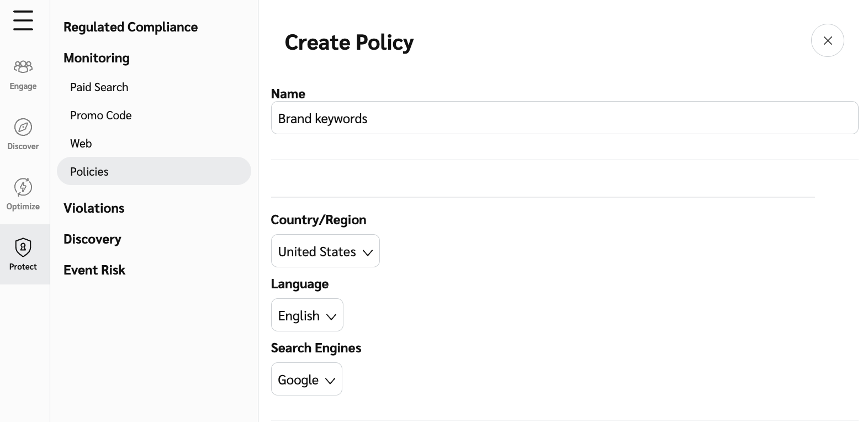Open the Violations section
This screenshot has height=422, width=868.
94,208
